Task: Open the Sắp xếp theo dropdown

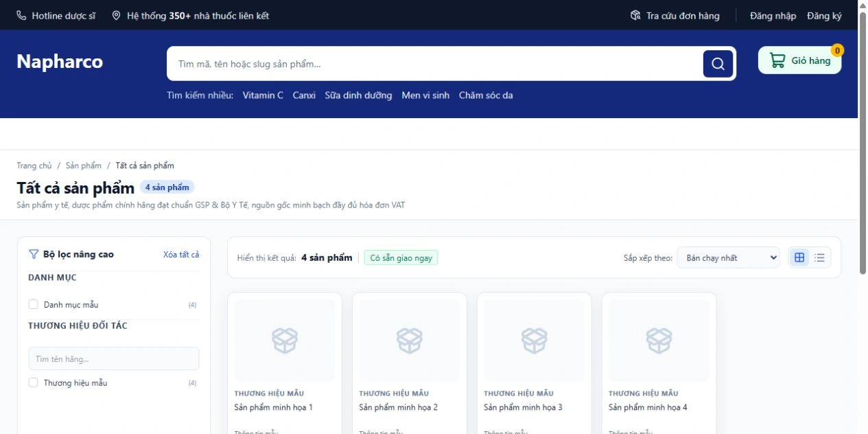Action: [728, 258]
